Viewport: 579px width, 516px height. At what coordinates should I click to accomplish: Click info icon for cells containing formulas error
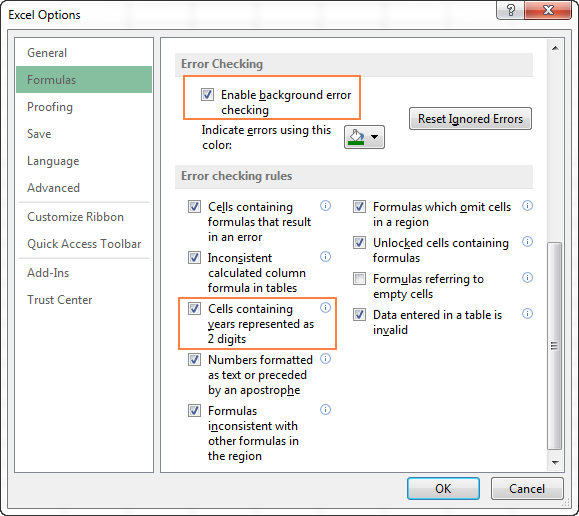click(x=325, y=205)
